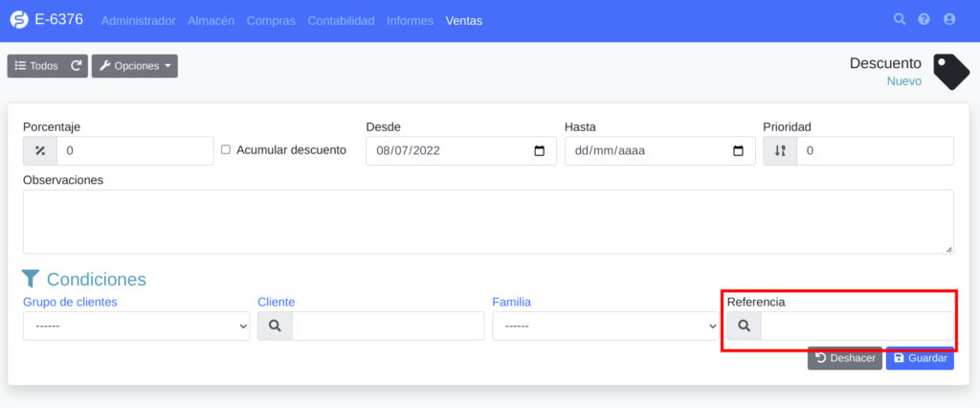The image size is (980, 408).
Task: Click into the Observaciones text area
Action: point(487,221)
